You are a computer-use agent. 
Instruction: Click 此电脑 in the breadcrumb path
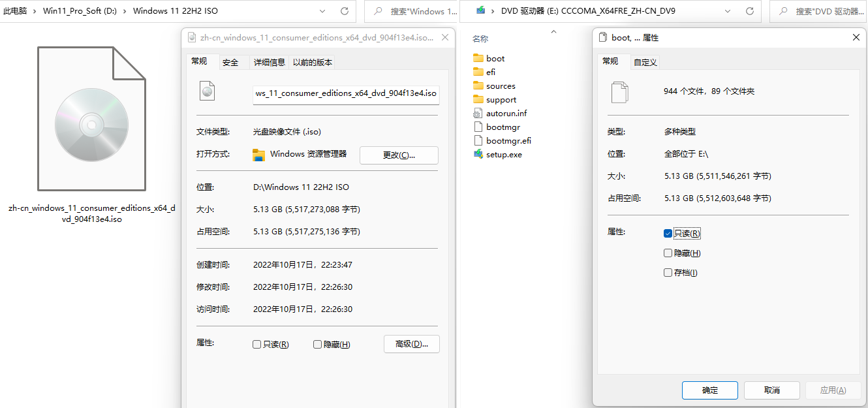15,11
